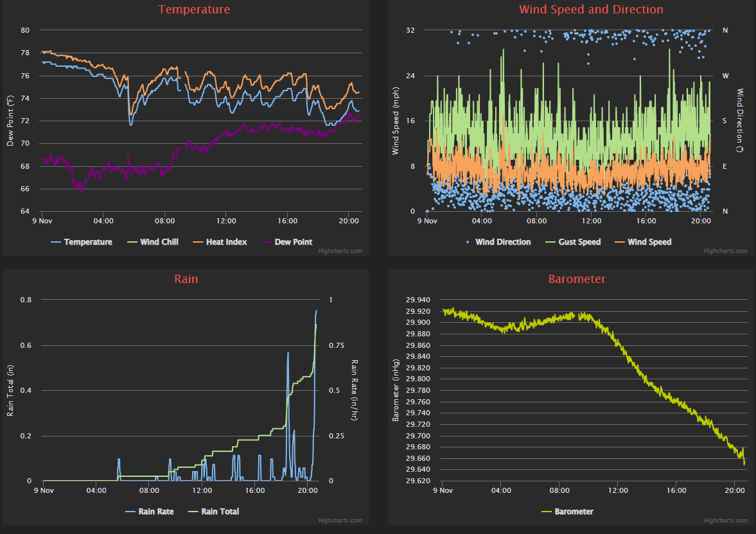Toggle the Dew Point legend item
The image size is (756, 534).
[287, 242]
